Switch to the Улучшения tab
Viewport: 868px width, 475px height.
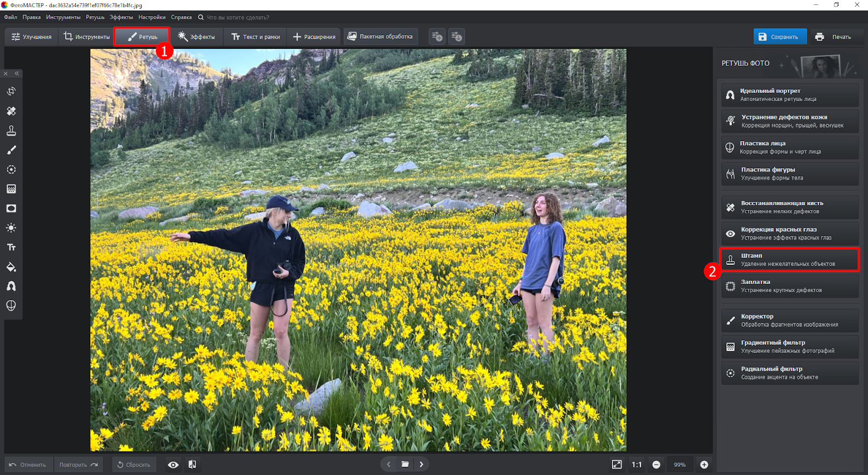(31, 37)
